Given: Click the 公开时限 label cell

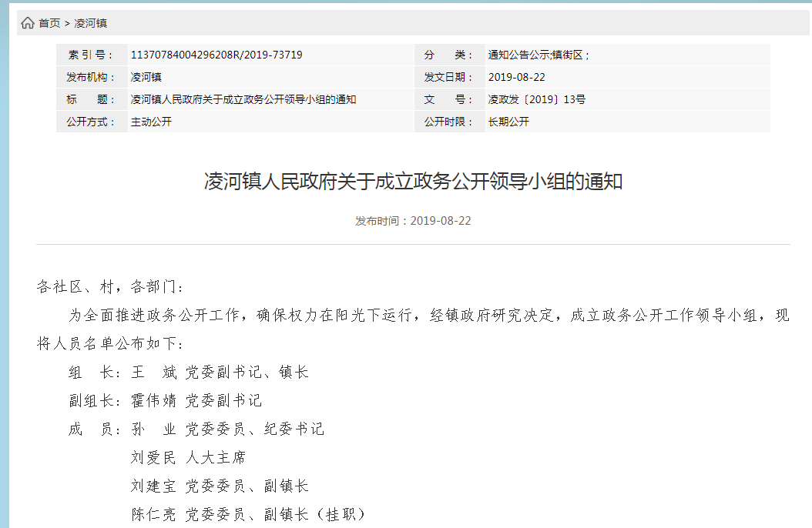Looking at the screenshot, I should point(449,122).
